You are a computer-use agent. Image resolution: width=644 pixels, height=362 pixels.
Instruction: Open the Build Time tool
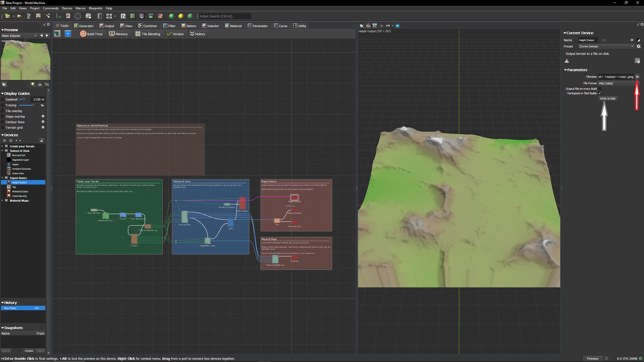point(91,34)
